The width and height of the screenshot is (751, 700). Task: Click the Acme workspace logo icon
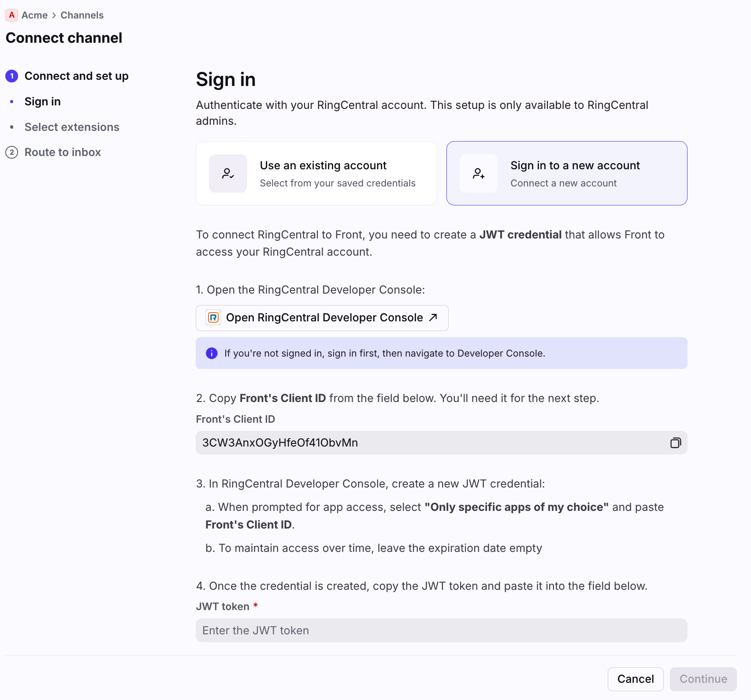[x=11, y=15]
